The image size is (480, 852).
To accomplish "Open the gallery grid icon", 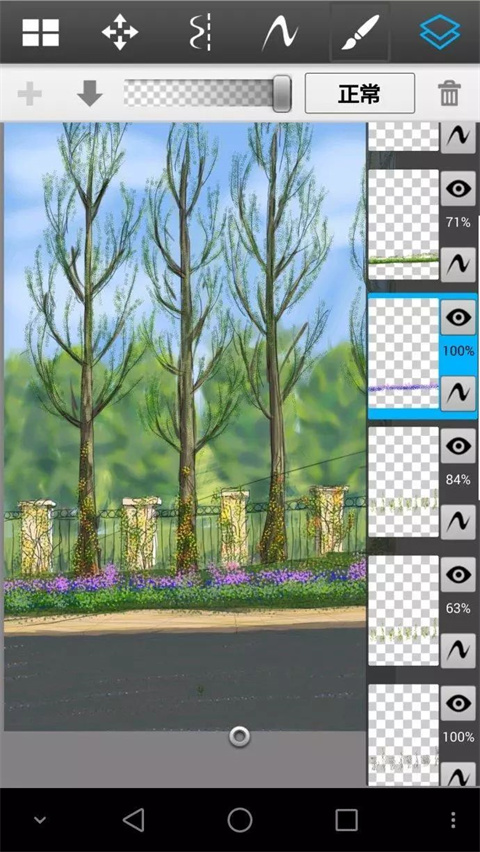I will pyautogui.click(x=41, y=33).
